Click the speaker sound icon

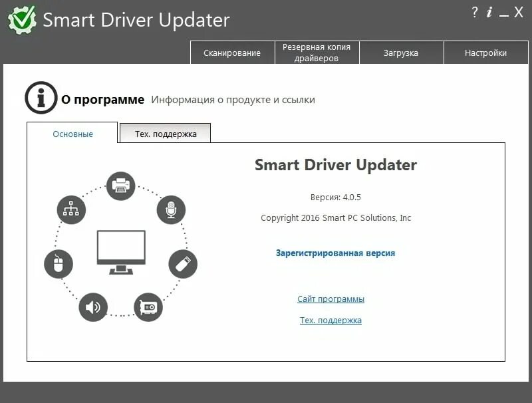click(93, 307)
